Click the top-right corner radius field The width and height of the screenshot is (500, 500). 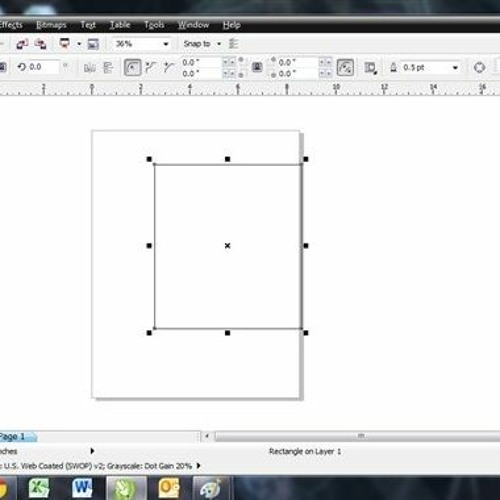tap(298, 62)
